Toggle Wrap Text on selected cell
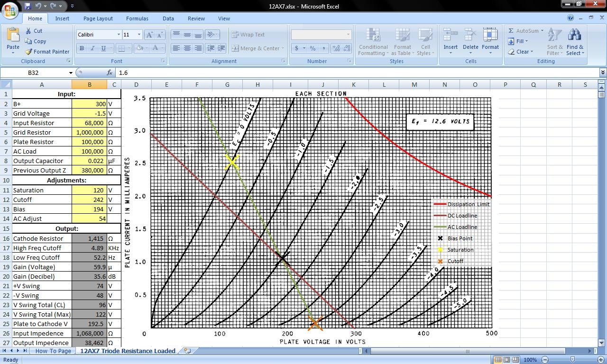This screenshot has width=607, height=364. tap(248, 35)
